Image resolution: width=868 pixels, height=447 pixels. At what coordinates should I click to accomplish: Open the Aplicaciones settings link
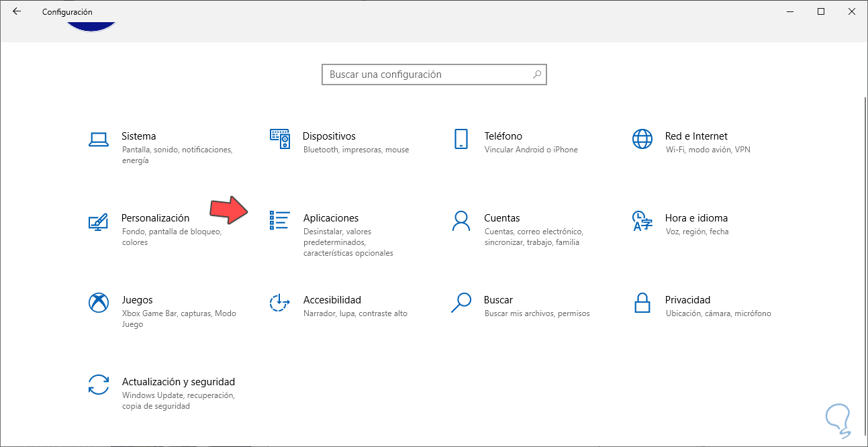(331, 218)
